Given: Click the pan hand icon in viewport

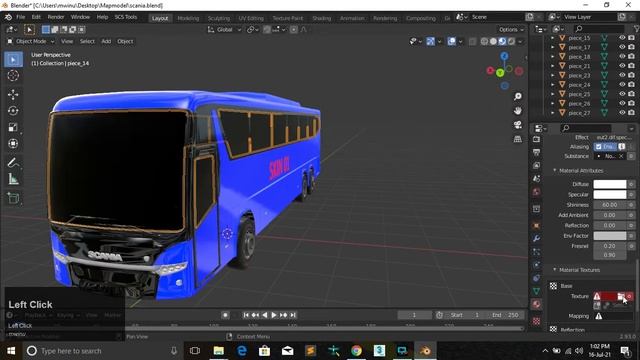Looking at the screenshot, I should [518, 111].
